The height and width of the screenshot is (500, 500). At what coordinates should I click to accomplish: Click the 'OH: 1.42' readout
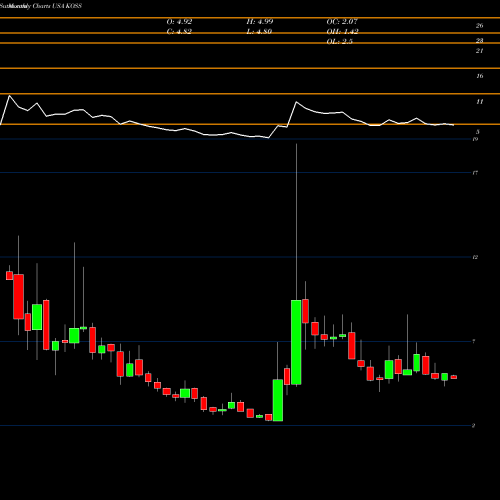[342, 32]
